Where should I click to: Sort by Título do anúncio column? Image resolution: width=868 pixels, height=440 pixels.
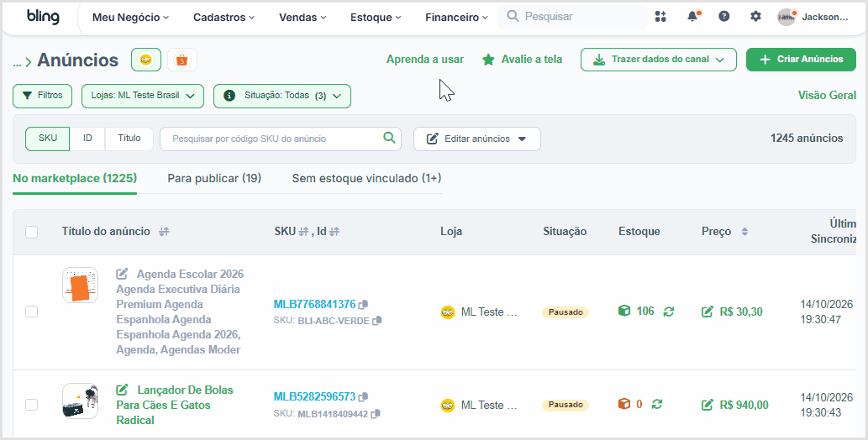[164, 232]
